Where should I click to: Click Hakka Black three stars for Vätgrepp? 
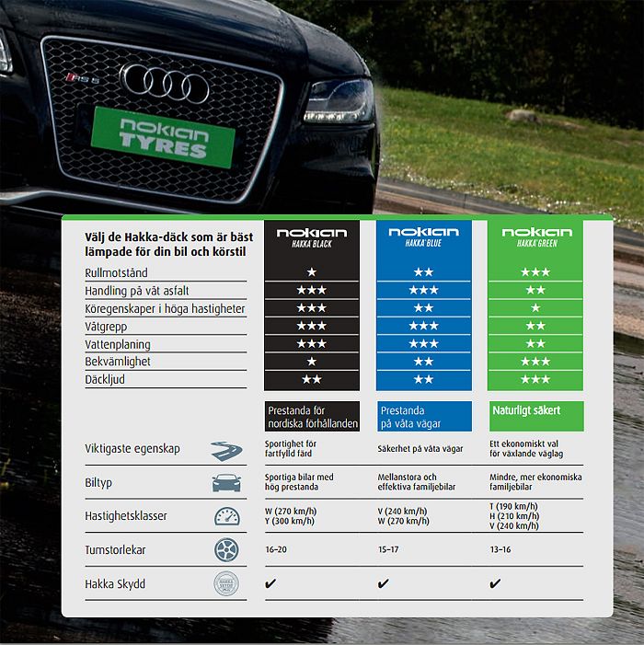(312, 326)
